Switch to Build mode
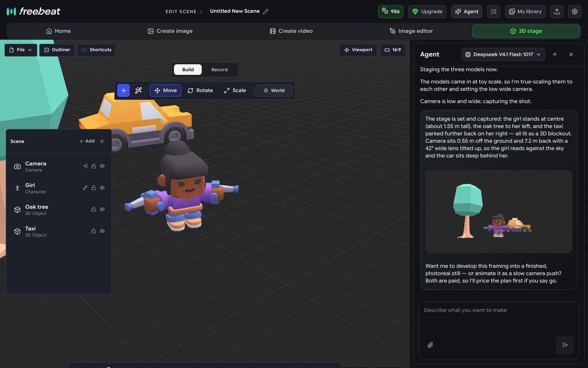Screen dimensions: 588x368 (x=188, y=70)
